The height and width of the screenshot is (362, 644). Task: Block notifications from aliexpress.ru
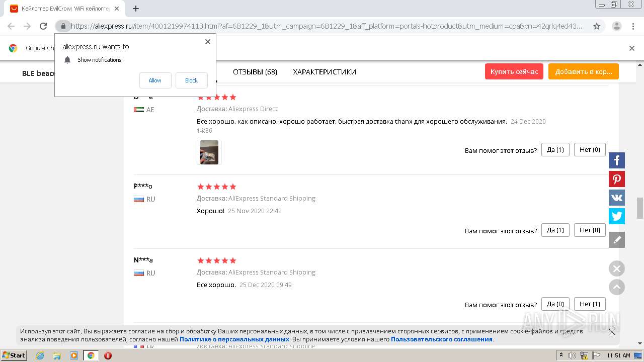[191, 80]
